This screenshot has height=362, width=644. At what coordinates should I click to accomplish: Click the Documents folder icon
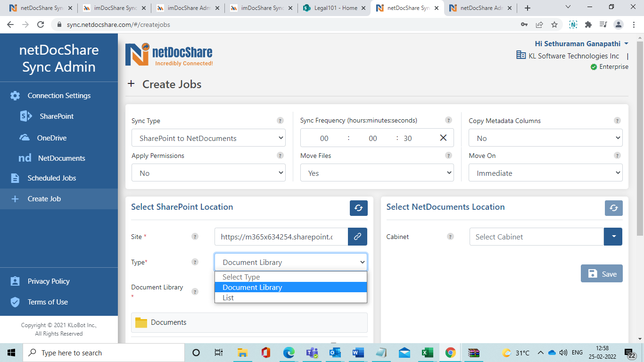click(141, 322)
